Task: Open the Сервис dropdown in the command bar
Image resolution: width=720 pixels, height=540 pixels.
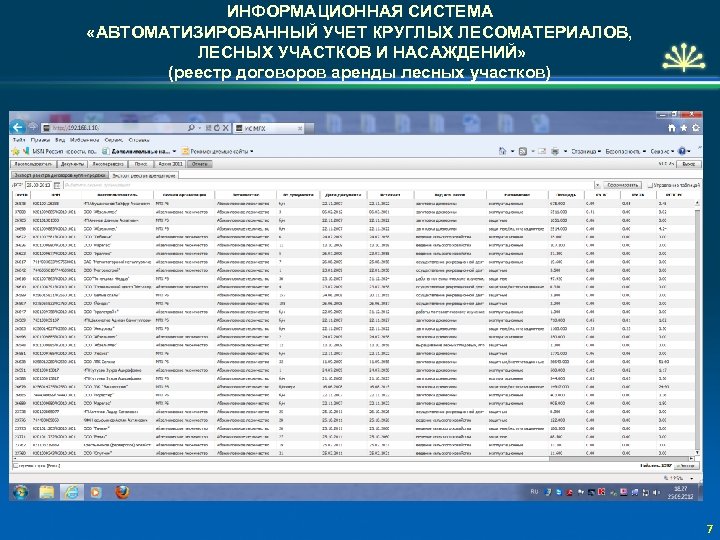Action: click(x=662, y=151)
